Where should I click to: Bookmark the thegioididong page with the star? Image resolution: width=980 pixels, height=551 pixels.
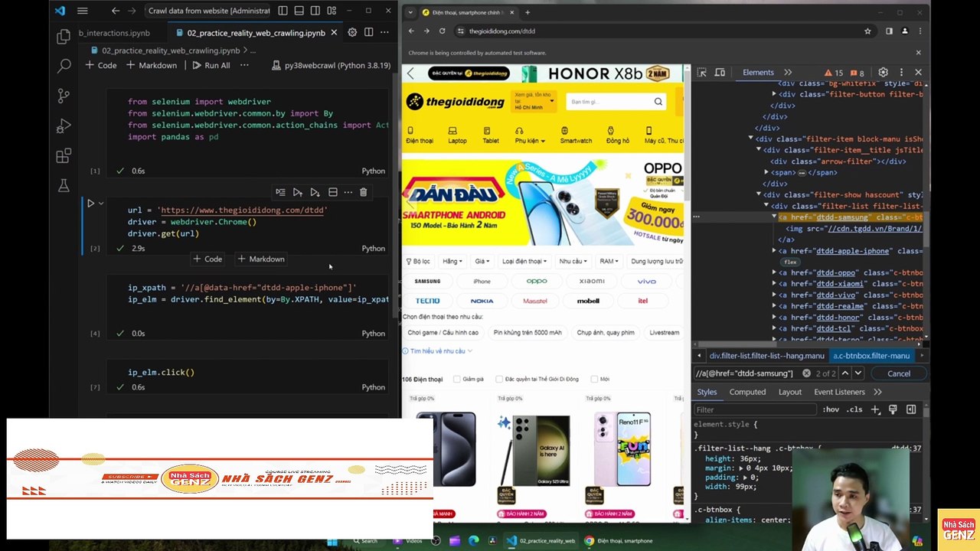867,31
